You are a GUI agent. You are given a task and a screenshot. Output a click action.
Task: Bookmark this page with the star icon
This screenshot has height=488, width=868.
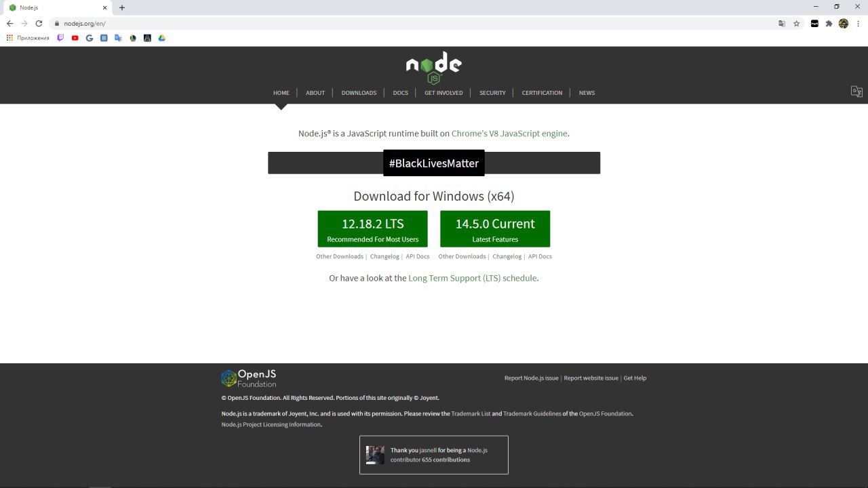(x=797, y=23)
